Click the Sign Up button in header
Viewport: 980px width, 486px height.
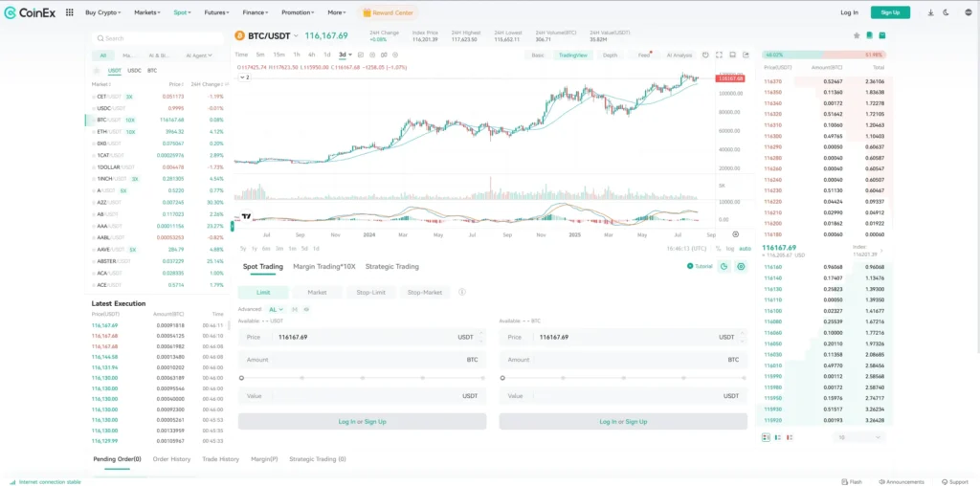[890, 12]
